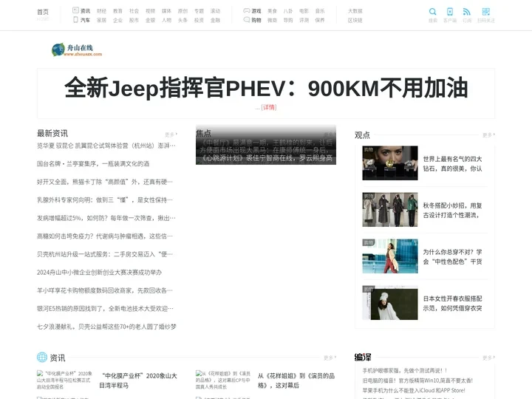Open 为什么你总穿不对 article title
The image size is (532, 399).
coord(452,257)
